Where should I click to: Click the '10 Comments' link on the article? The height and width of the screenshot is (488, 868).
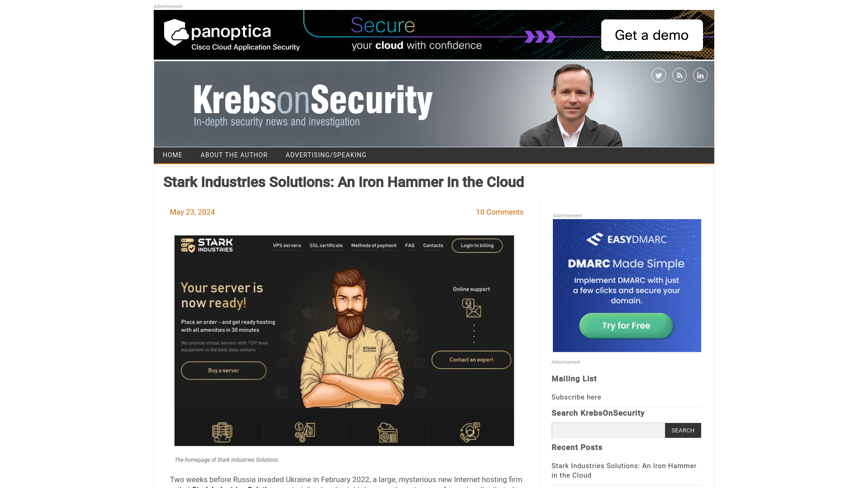[500, 212]
